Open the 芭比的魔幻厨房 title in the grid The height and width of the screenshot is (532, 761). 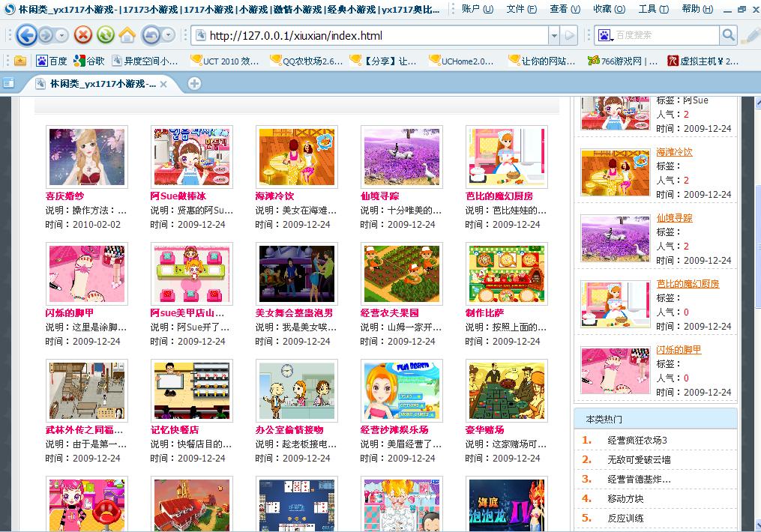pos(499,196)
